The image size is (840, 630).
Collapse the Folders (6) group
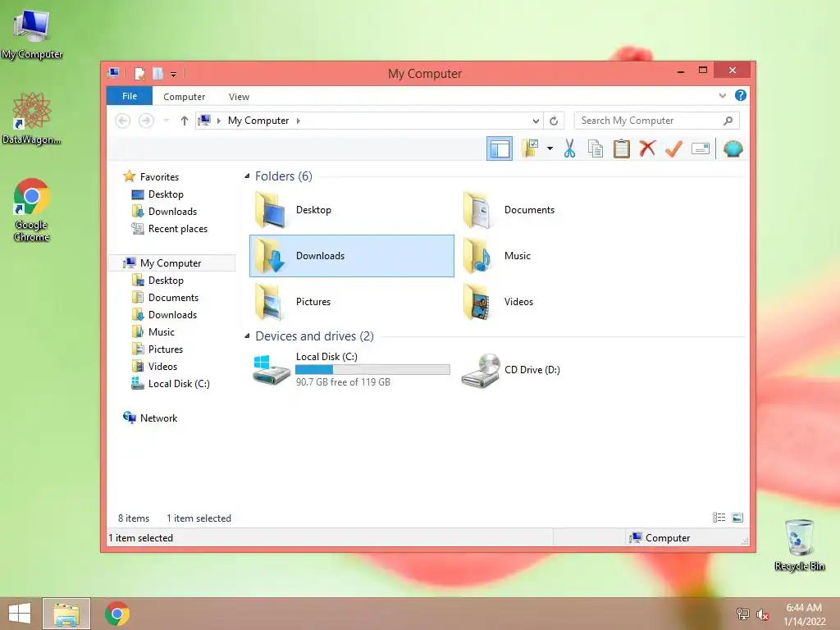pos(247,176)
